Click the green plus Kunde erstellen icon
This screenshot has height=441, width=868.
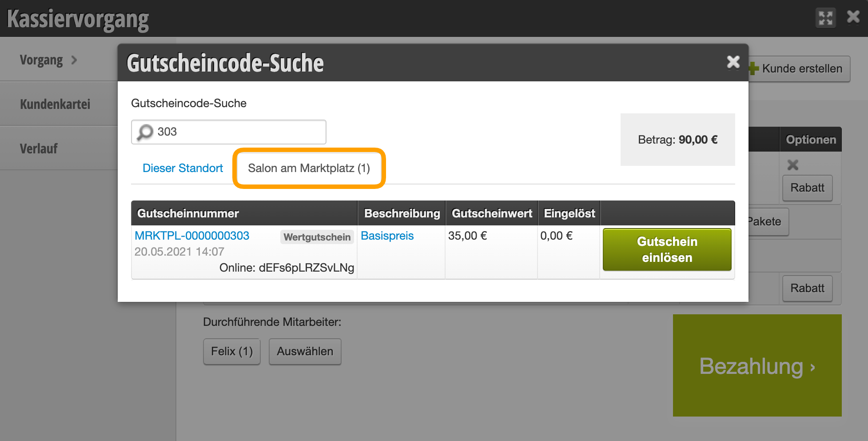click(x=753, y=68)
